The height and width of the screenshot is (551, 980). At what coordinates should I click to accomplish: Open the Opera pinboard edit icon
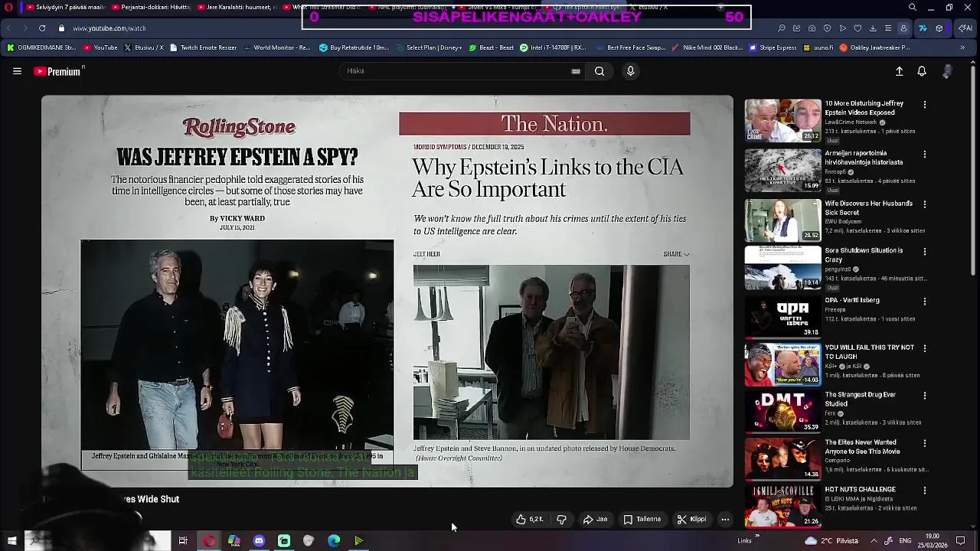click(x=796, y=28)
